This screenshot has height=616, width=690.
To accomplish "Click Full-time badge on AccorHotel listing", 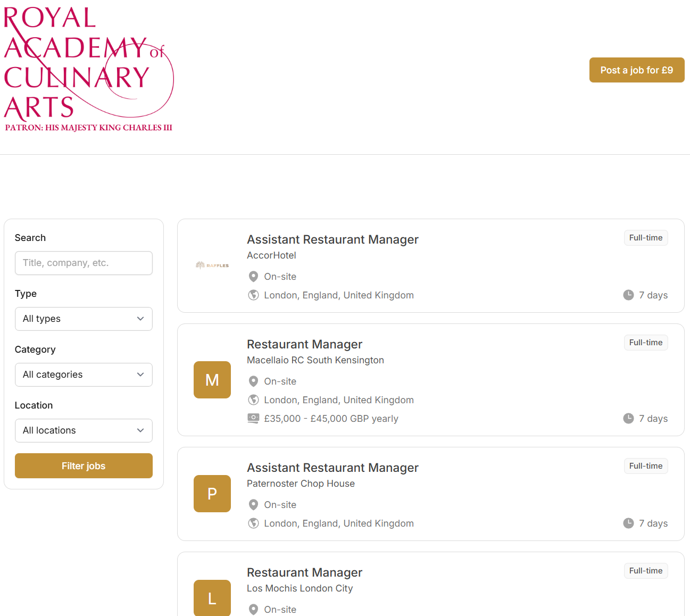I will 646,238.
